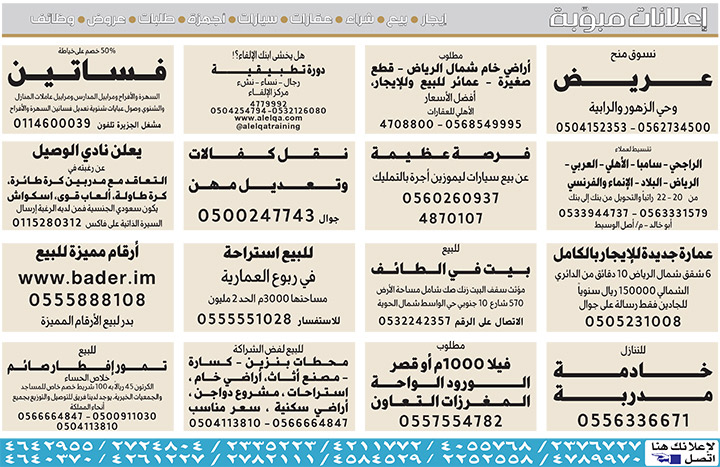The height and width of the screenshot is (467, 720).
Task: Click the دورة تطبيقية headline
Action: pos(269,70)
